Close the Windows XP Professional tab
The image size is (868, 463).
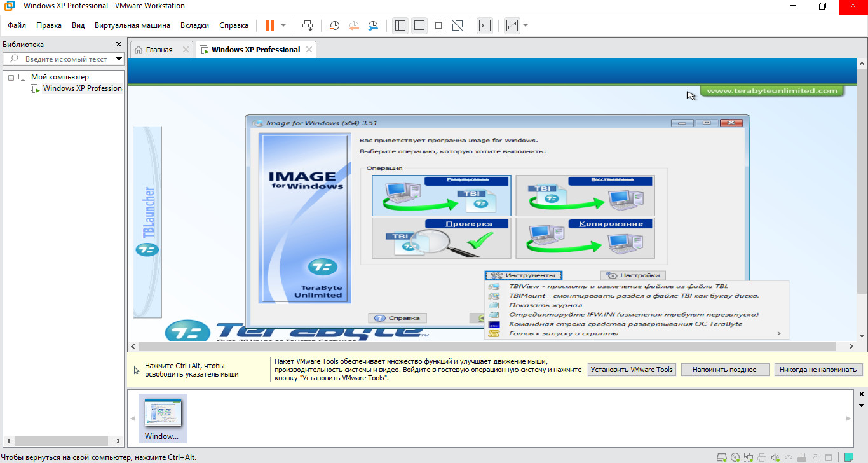pyautogui.click(x=309, y=50)
